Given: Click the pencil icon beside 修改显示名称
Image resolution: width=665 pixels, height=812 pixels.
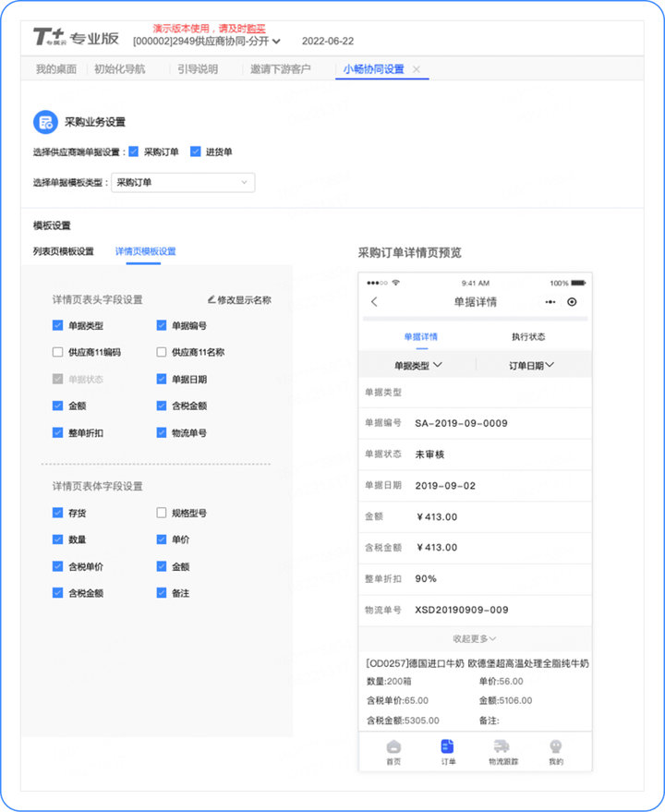Looking at the screenshot, I should 212,299.
